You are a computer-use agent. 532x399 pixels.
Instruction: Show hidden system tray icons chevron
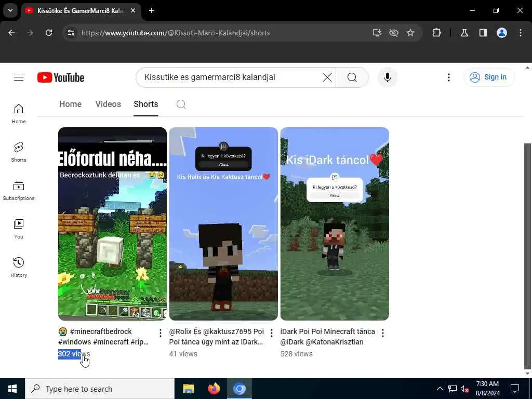(440, 389)
